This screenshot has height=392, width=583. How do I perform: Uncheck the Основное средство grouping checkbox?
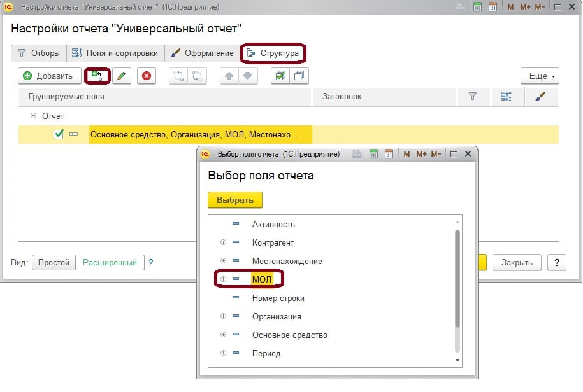(59, 134)
